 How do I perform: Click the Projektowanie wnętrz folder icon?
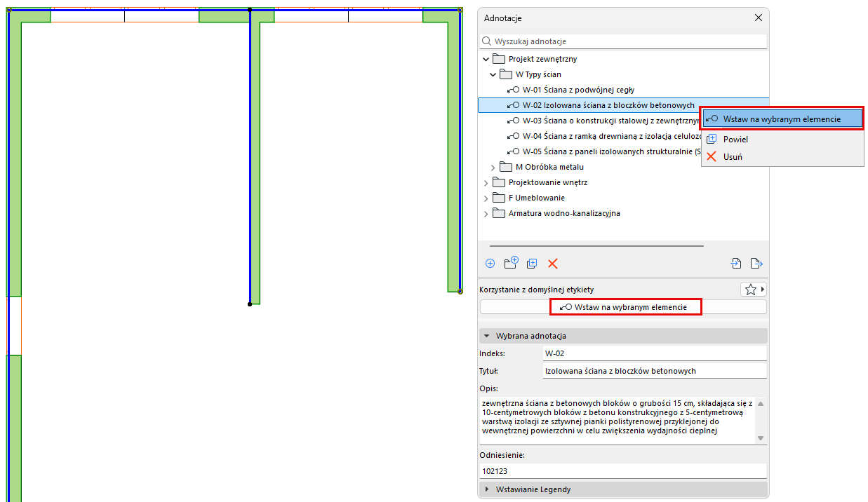pyautogui.click(x=499, y=182)
